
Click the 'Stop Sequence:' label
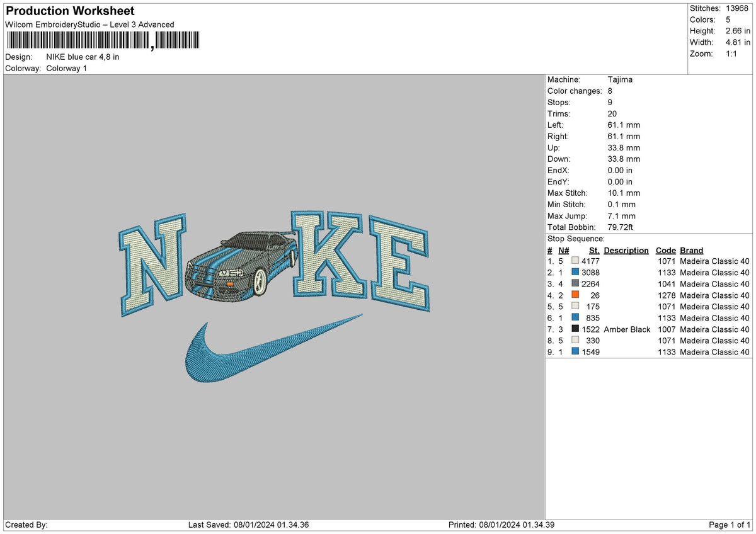pyautogui.click(x=576, y=239)
